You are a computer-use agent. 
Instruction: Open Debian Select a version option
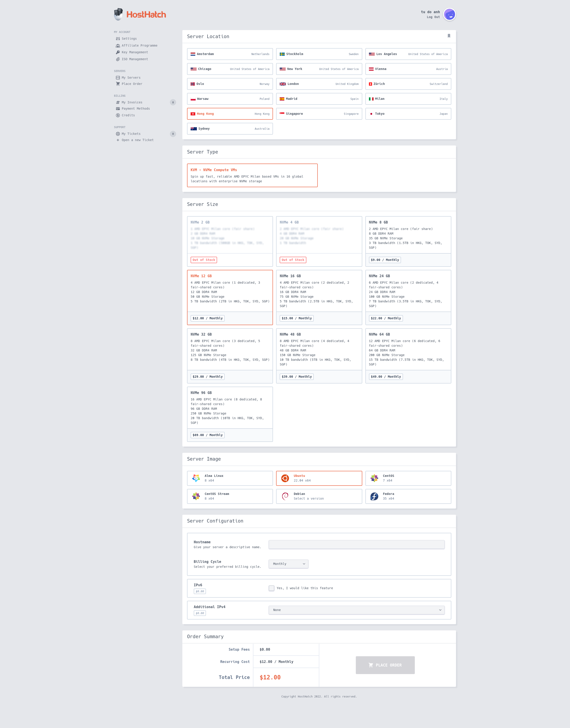pyautogui.click(x=319, y=496)
